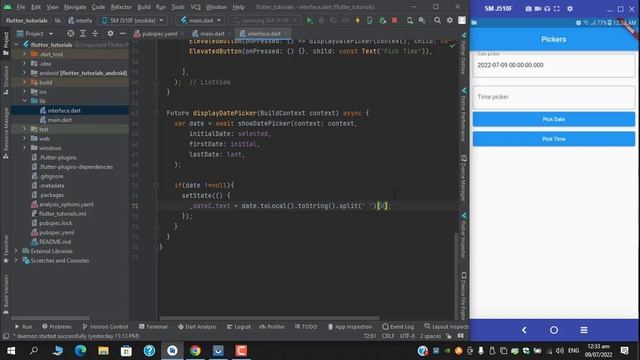
Task: Click CRLF line separator in status bar
Action: (x=388, y=336)
